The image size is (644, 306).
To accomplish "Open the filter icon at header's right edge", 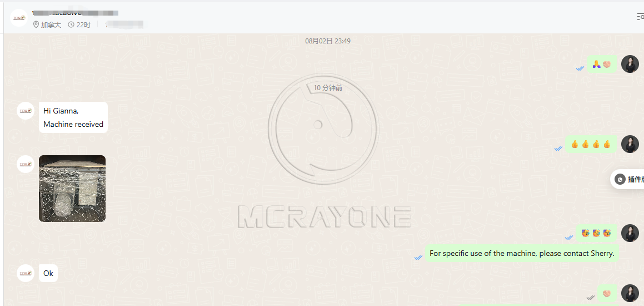I will [640, 17].
